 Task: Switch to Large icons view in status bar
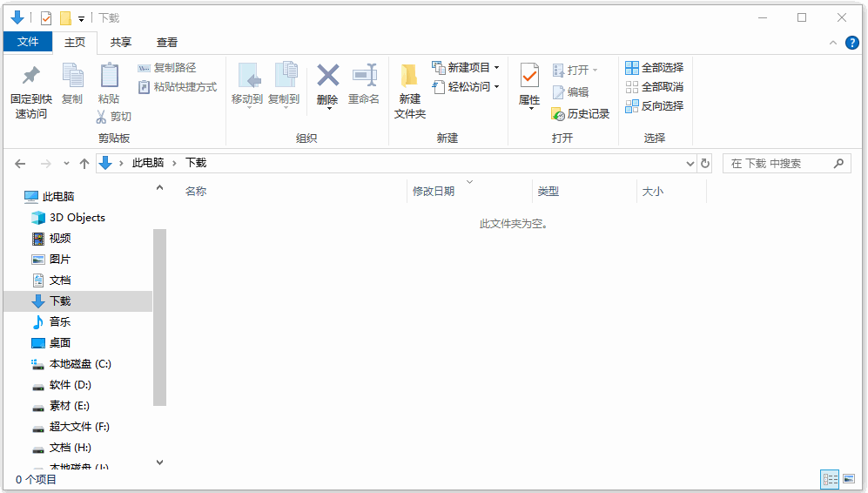coord(849,479)
